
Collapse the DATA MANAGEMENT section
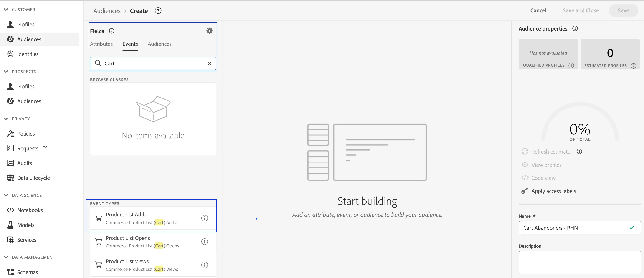[6, 257]
